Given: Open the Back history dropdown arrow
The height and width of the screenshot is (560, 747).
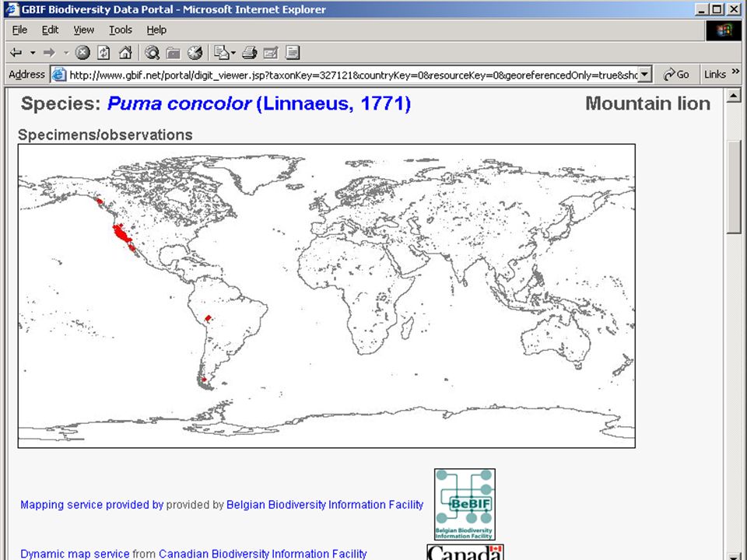Looking at the screenshot, I should pyautogui.click(x=33, y=52).
